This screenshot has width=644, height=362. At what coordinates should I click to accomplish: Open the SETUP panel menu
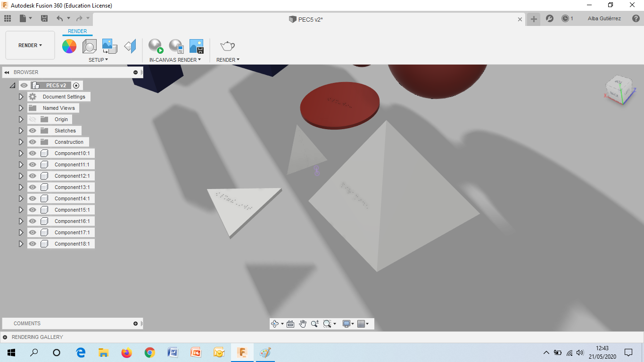coord(99,60)
